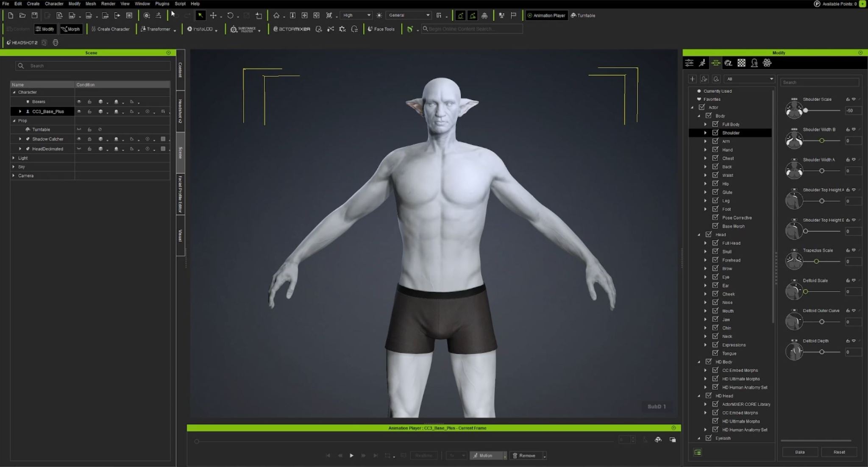Click the Headshot 2 plugin icon
The width and height of the screenshot is (868, 467).
(x=22, y=42)
